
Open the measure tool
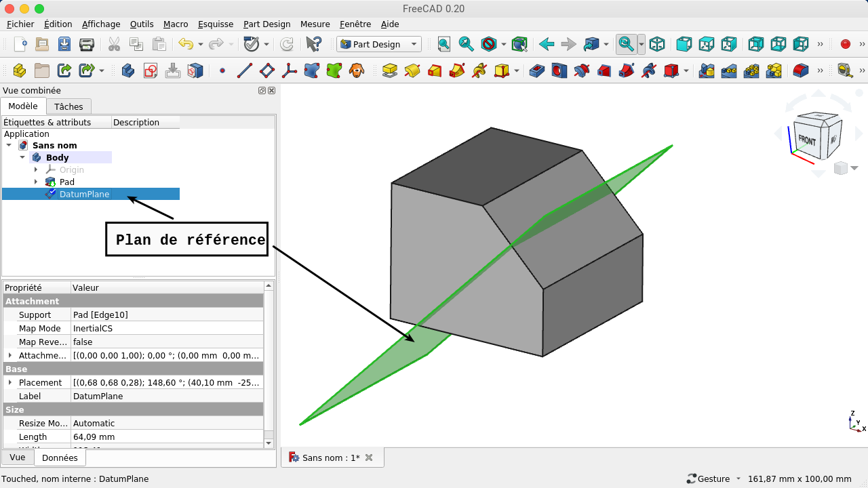[x=844, y=70]
